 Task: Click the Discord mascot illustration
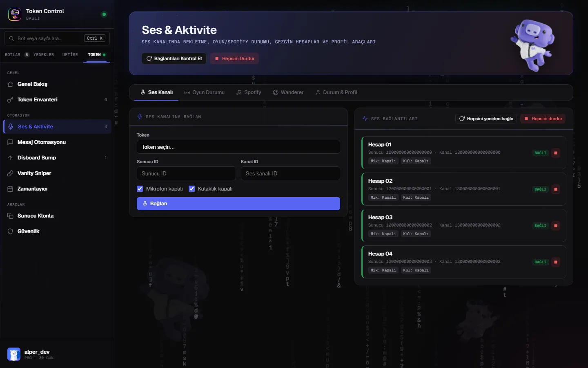coord(533,45)
